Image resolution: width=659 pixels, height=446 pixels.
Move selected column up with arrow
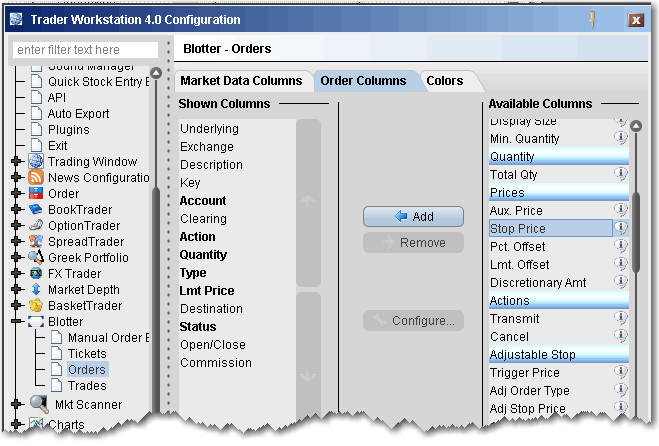(308, 201)
